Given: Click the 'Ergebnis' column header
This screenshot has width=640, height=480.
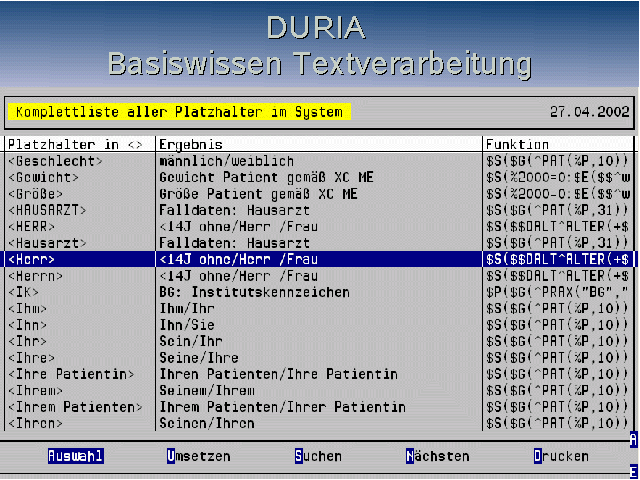Looking at the screenshot, I should (x=191, y=144).
